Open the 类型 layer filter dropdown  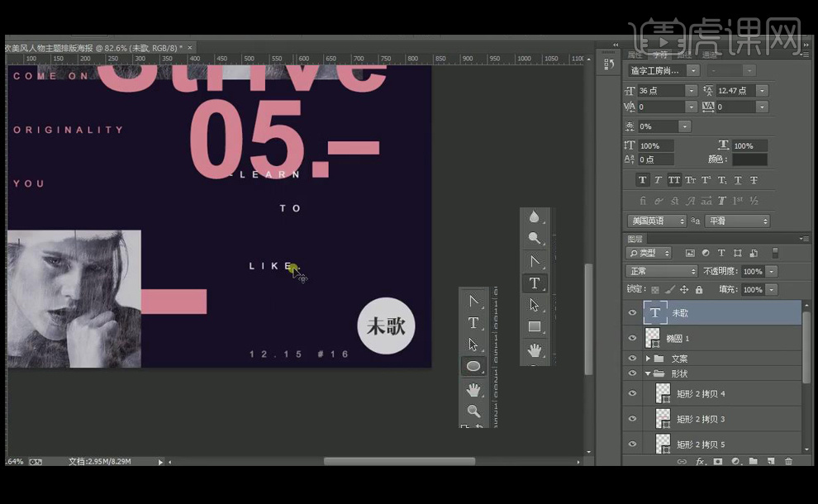[x=649, y=253]
